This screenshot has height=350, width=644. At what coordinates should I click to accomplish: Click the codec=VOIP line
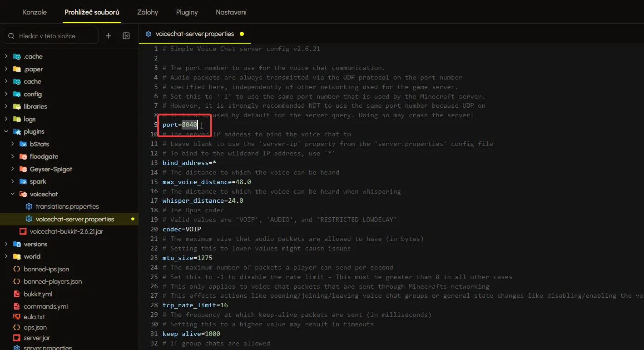pos(182,229)
